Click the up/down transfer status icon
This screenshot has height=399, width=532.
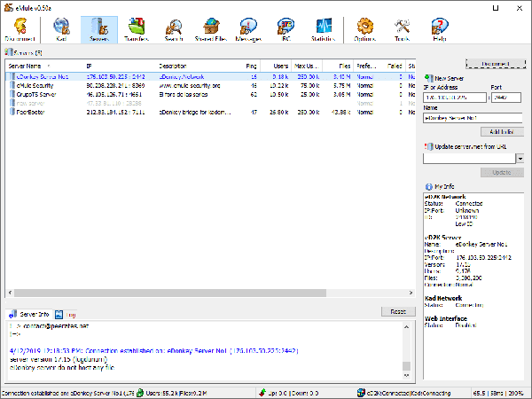[262, 393]
